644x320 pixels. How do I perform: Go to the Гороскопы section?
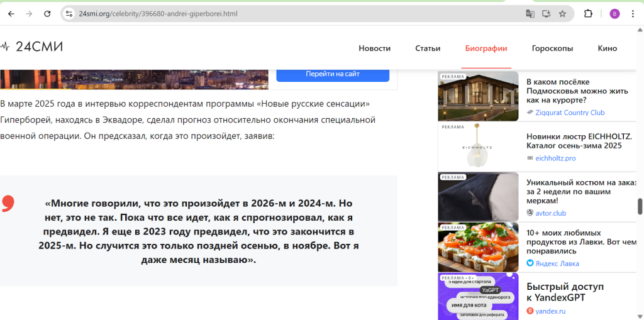552,48
